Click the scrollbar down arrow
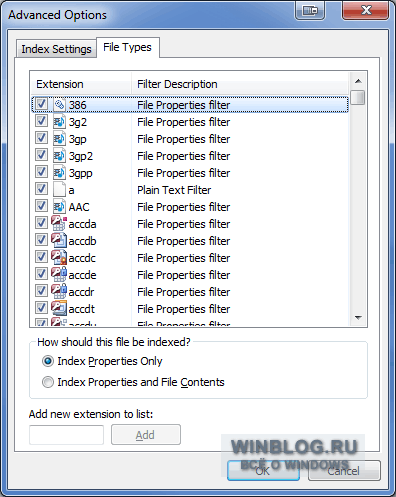This screenshot has height=497, width=396. tap(358, 318)
